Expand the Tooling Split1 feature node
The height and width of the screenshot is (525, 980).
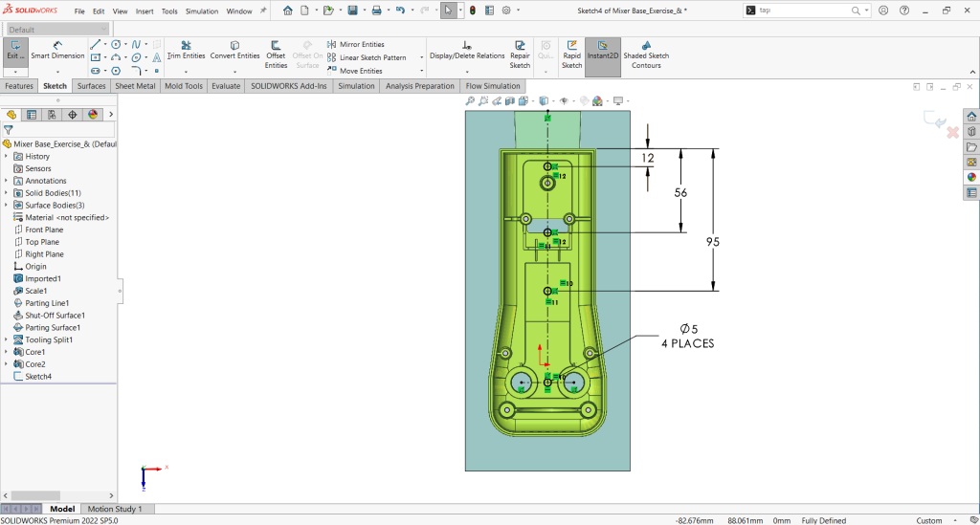[7, 339]
